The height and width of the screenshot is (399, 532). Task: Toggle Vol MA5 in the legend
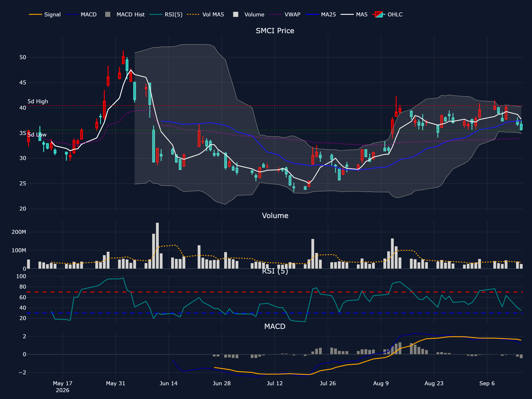205,14
